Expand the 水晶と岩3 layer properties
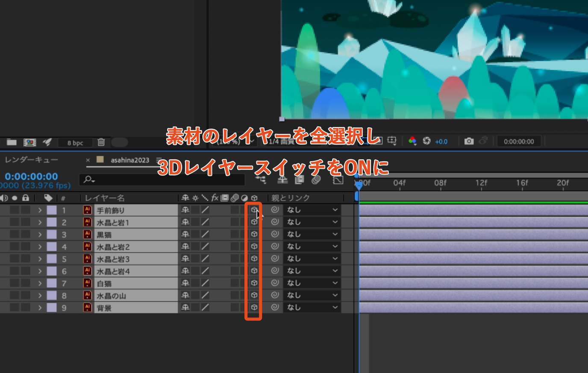Viewport: 588px width, 373px height. click(x=40, y=259)
